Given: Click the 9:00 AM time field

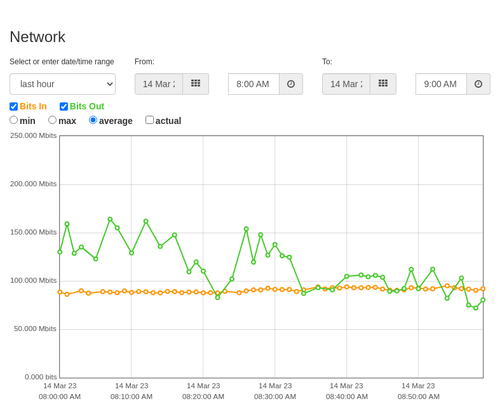Looking at the screenshot, I should pos(441,84).
